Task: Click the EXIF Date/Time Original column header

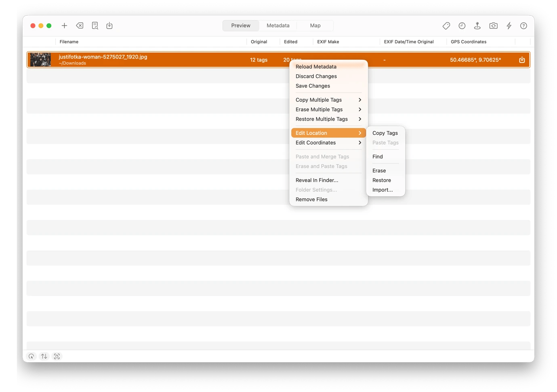Action: click(409, 42)
